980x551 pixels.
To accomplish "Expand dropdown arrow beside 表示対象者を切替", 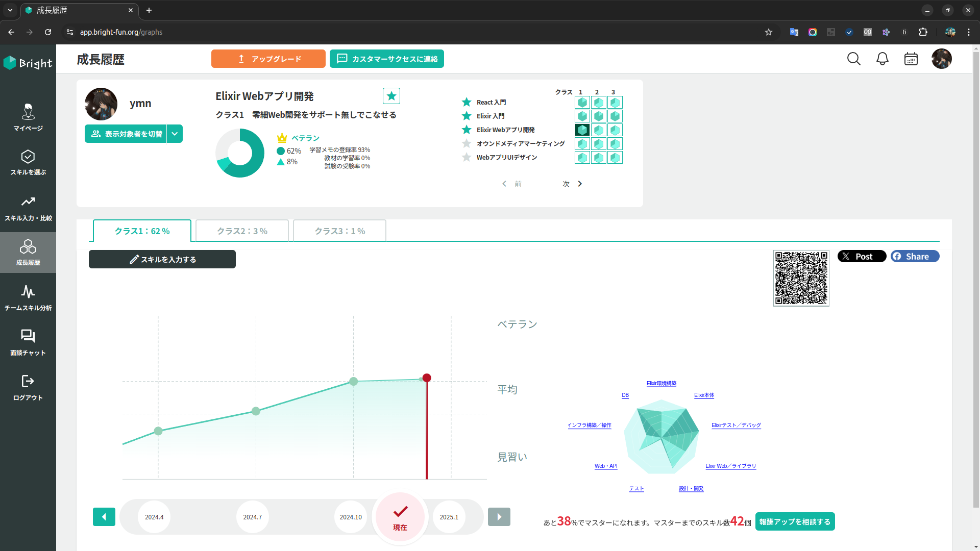I will (175, 134).
